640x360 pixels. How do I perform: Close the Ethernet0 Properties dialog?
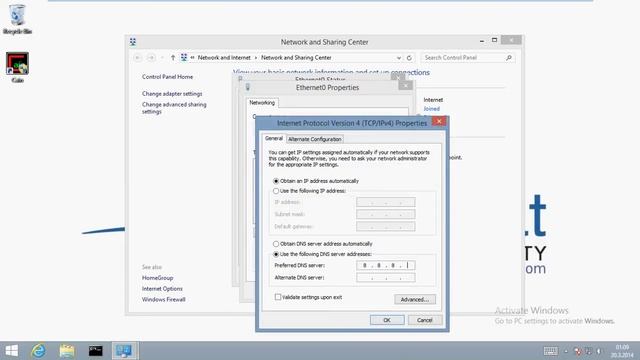pos(405,85)
